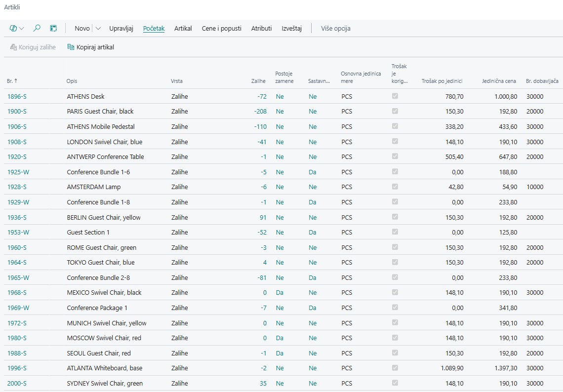The height and width of the screenshot is (392, 563).
Task: Toggle cost-adjusted checkbox for AMSTERDAM Lamp row
Action: [395, 187]
